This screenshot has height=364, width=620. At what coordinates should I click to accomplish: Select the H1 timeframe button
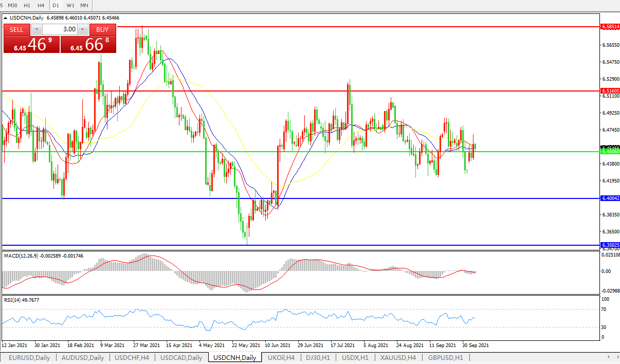click(27, 5)
